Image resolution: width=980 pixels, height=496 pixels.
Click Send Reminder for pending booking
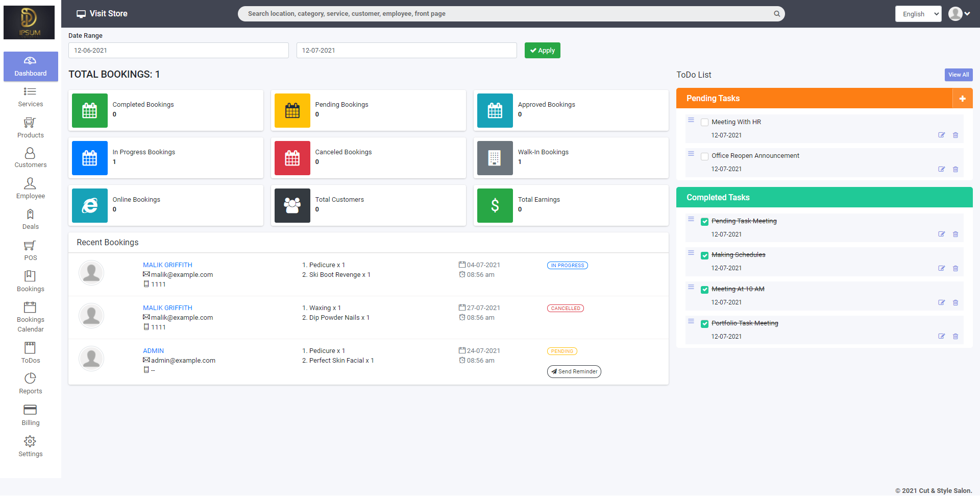574,371
